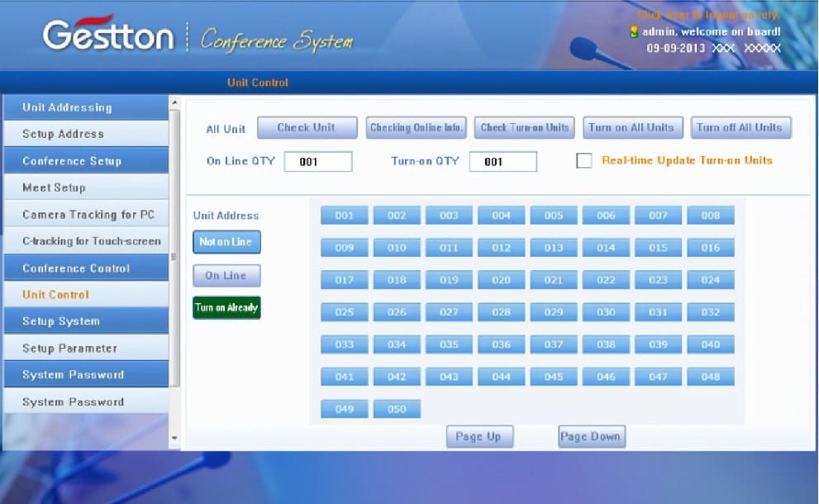Select unit address 010
The height and width of the screenshot is (504, 819).
(x=397, y=248)
